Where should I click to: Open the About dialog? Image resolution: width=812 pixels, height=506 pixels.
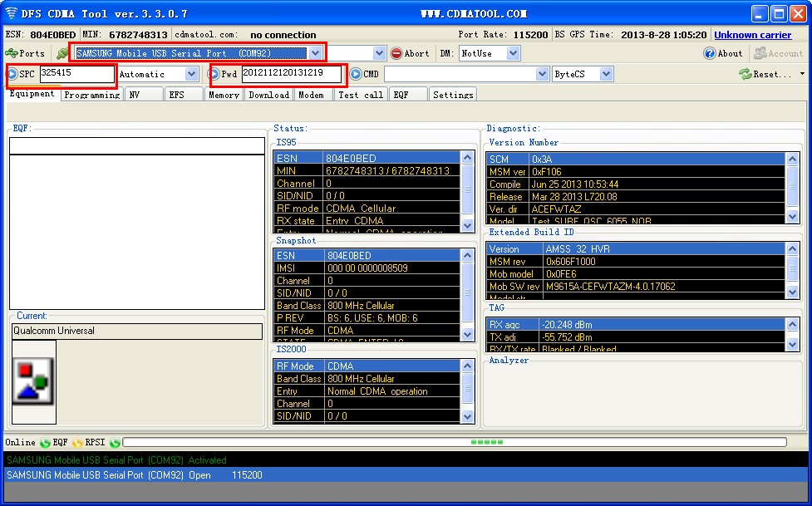pos(723,53)
